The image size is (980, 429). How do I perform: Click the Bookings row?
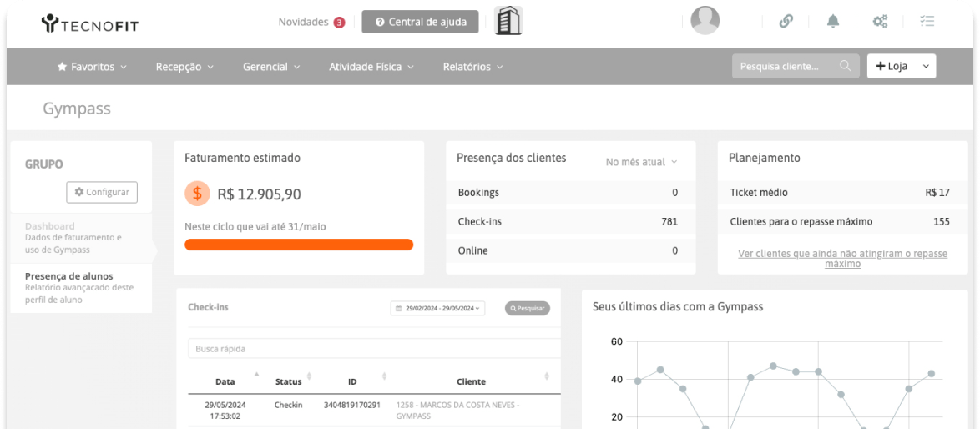point(571,192)
